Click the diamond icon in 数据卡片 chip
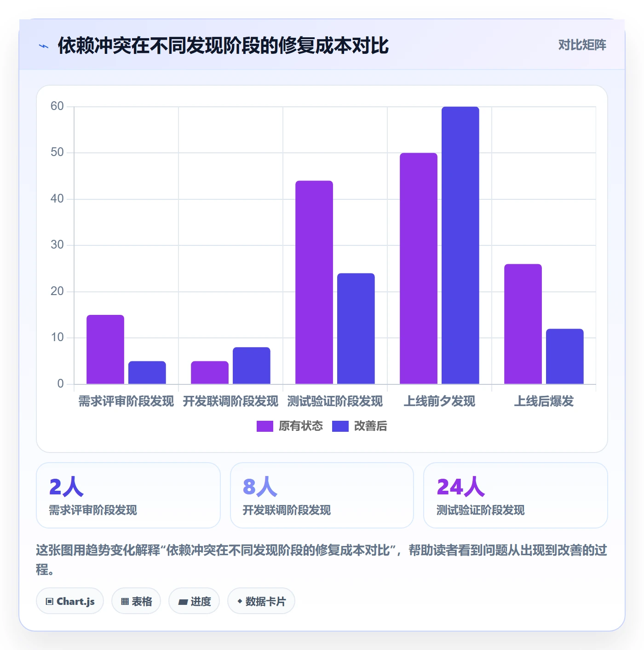Viewport: 644px width, 650px height. (x=239, y=601)
